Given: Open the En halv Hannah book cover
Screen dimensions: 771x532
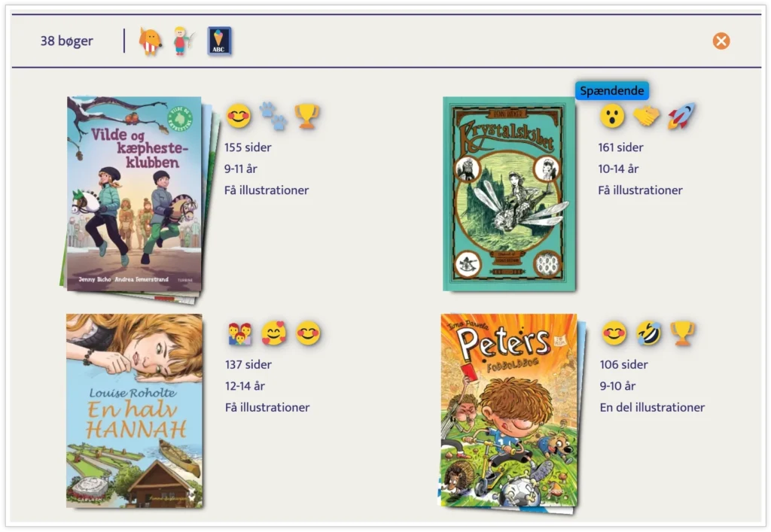Looking at the screenshot, I should pos(134,411).
